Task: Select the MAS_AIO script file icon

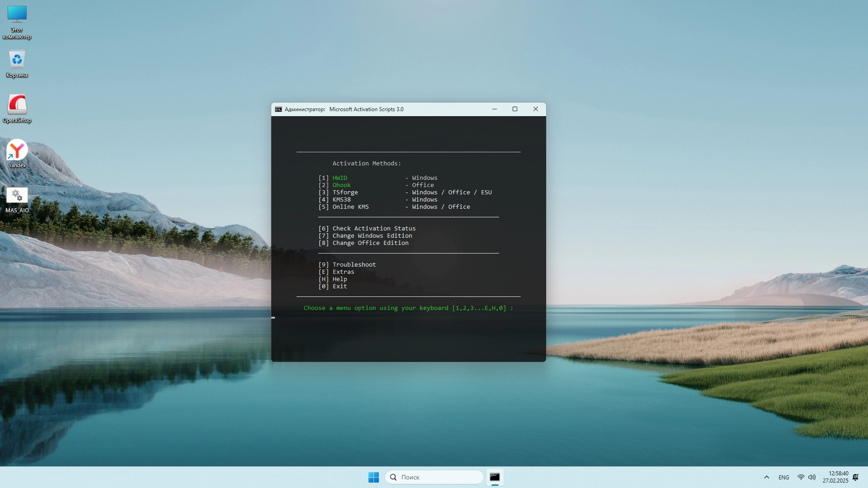Action: coord(17,200)
